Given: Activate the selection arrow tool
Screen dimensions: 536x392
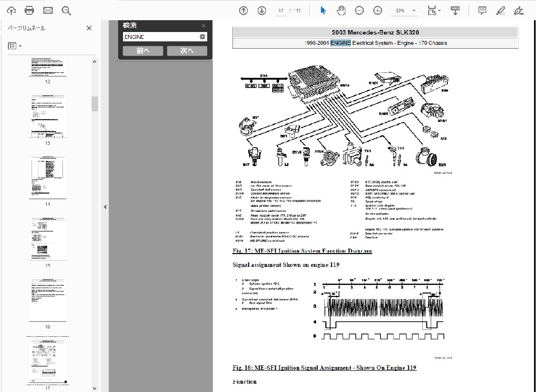Looking at the screenshot, I should (x=323, y=11).
